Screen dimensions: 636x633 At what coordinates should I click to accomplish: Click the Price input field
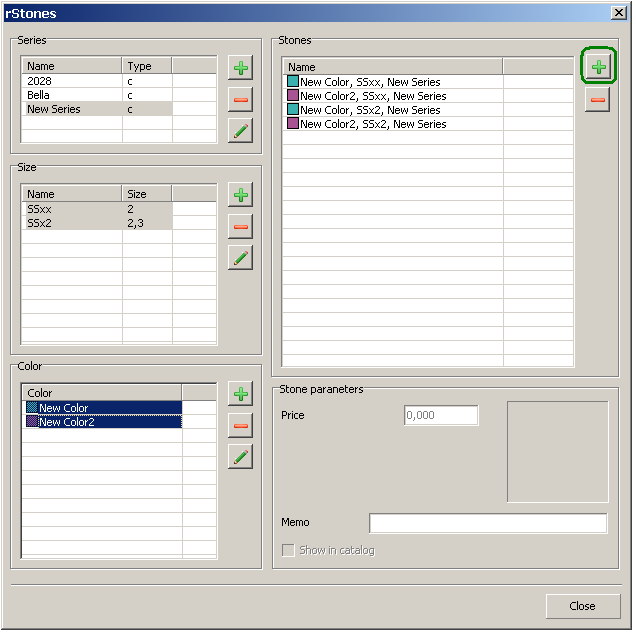441,415
